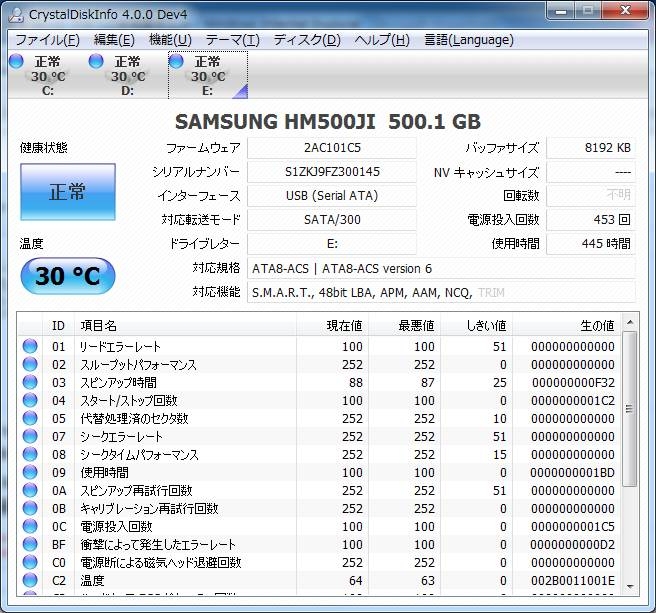This screenshot has width=656, height=613.
Task: Click the 30 °C temperature button
Action: pos(67,276)
